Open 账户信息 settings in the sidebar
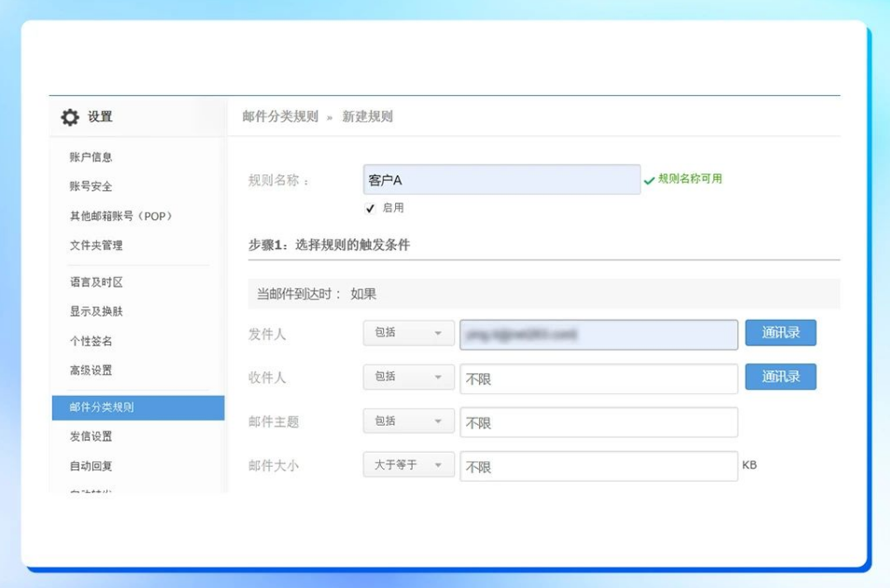The height and width of the screenshot is (588, 890). pos(92,157)
